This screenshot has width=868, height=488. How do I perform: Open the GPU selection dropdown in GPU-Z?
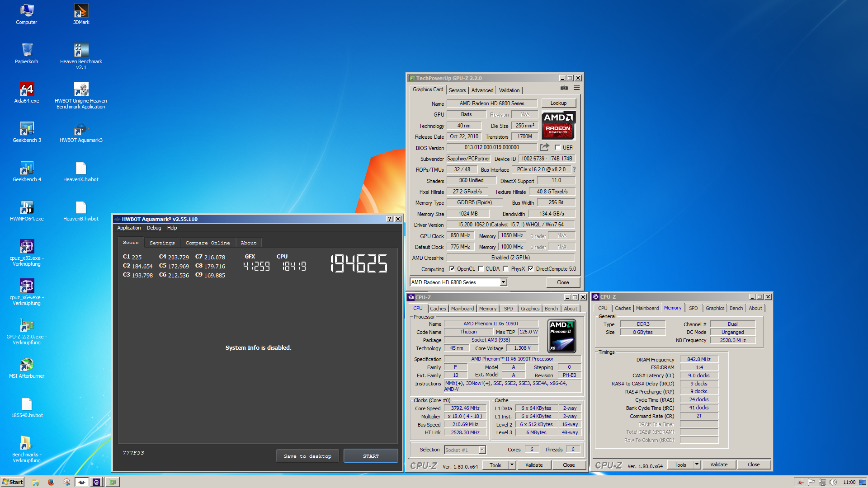(x=503, y=282)
